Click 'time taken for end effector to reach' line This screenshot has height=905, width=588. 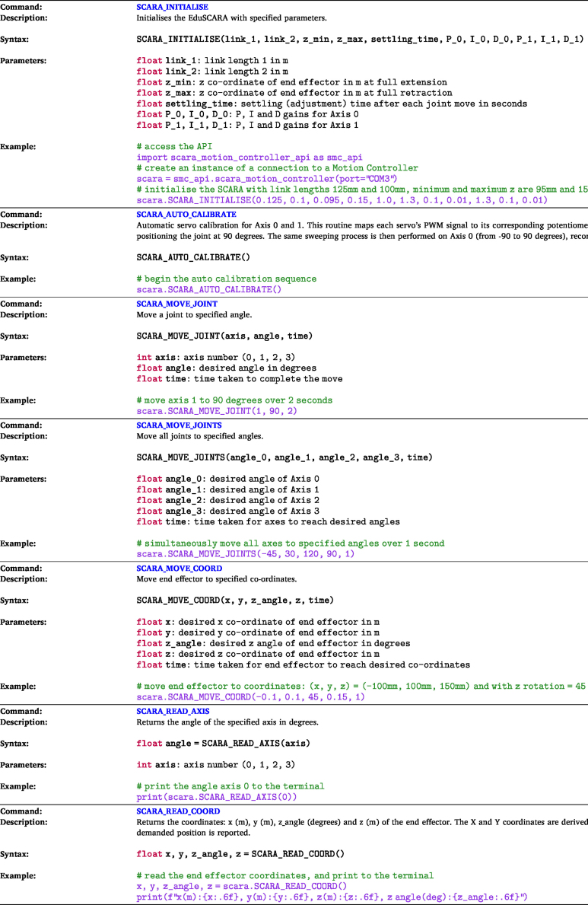pyautogui.click(x=303, y=665)
